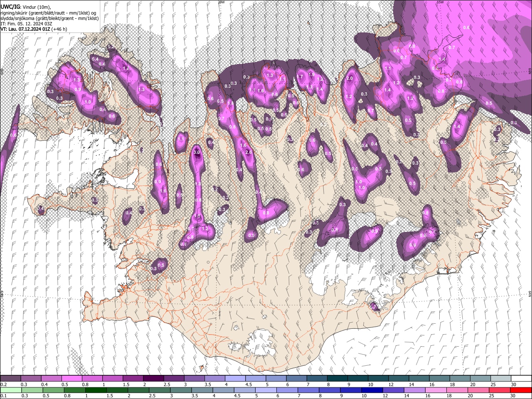Pick the 25 pale gray swatch in the upper scale
The height and width of the screenshot is (399, 532).
[500, 379]
